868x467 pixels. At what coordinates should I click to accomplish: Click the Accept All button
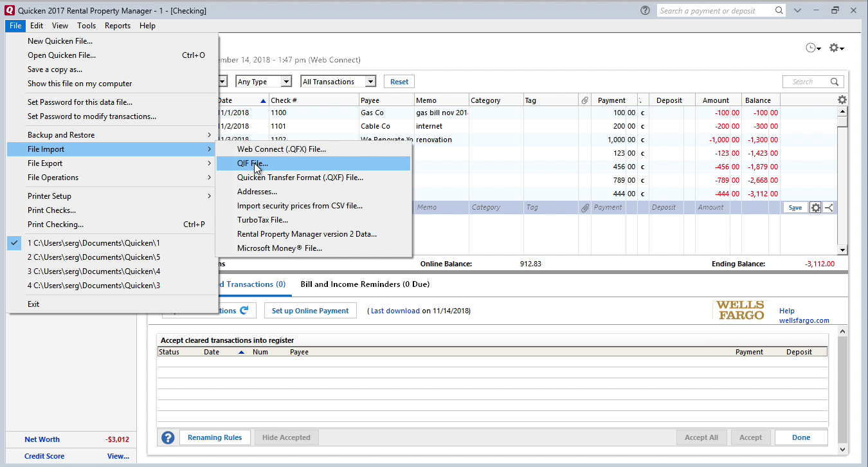point(701,438)
